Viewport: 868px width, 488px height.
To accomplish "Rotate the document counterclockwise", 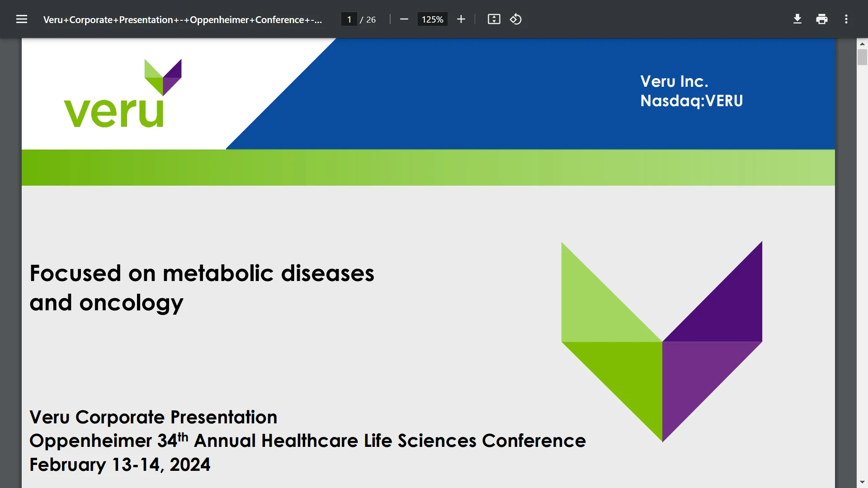I will click(x=516, y=19).
